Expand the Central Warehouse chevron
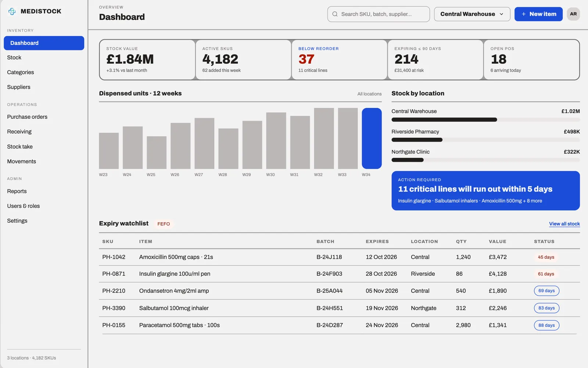 point(501,14)
